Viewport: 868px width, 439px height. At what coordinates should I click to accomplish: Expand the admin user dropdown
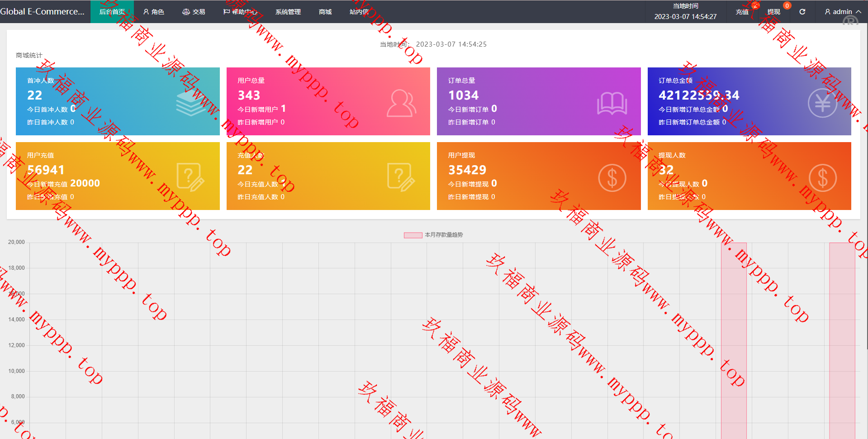coord(842,12)
